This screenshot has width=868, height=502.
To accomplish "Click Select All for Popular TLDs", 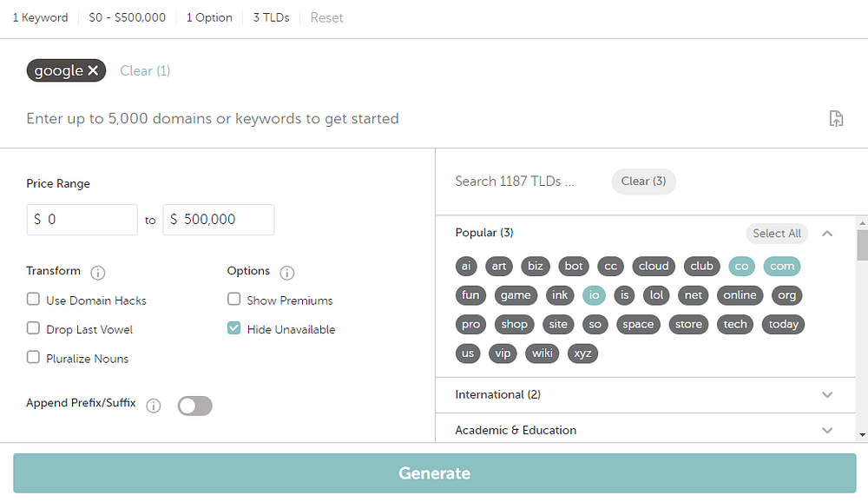I will point(776,233).
